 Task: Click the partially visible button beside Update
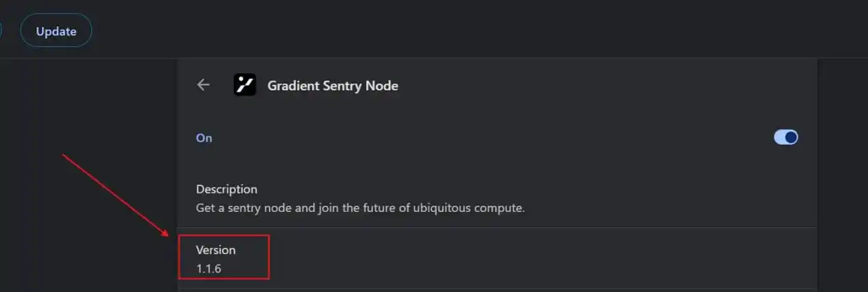[1, 31]
